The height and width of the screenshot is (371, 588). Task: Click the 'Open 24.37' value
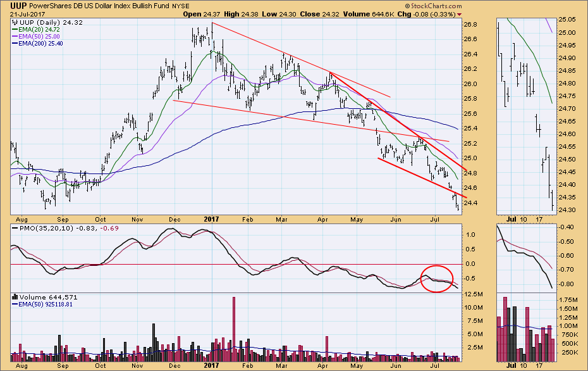pyautogui.click(x=202, y=15)
